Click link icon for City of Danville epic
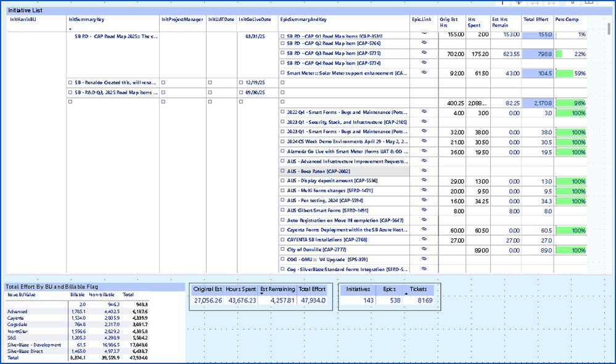This screenshot has height=364, width=616. pos(424,249)
